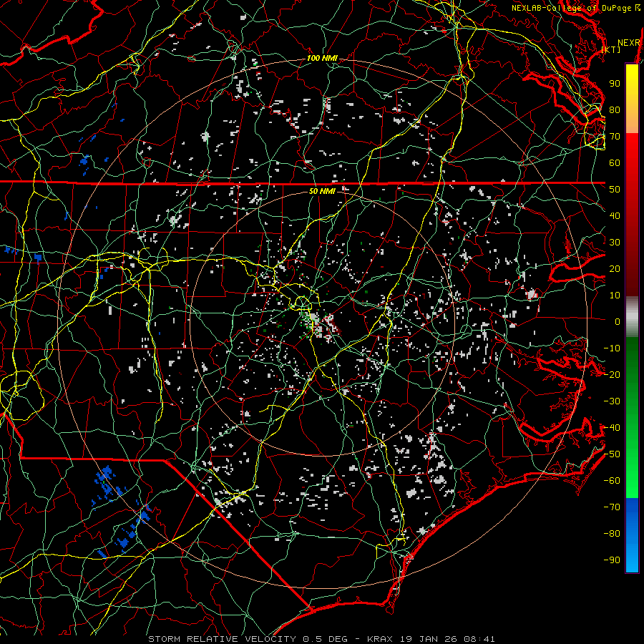Screen dimensions: 644x644
Task: Select the 80 value on the velocity scale
Action: pyautogui.click(x=615, y=110)
